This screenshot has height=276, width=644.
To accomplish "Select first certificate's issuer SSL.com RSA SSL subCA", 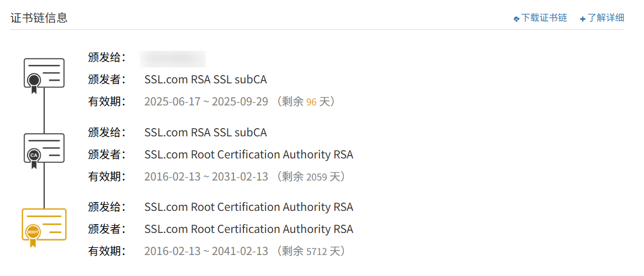I will (x=205, y=79).
